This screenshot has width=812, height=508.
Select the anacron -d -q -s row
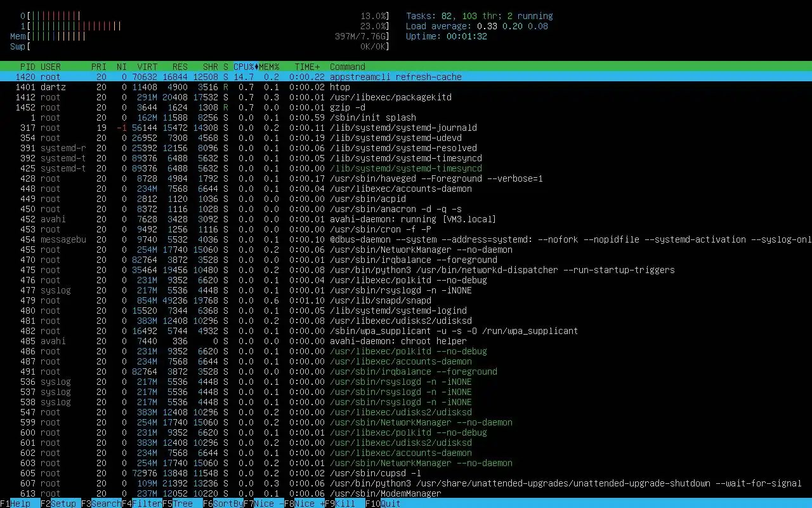pos(406,209)
